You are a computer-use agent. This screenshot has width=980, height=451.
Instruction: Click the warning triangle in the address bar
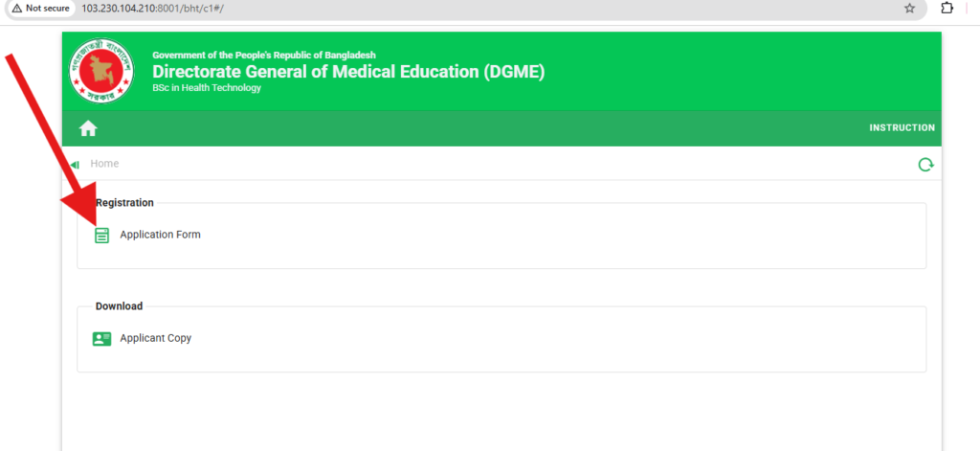(16, 8)
